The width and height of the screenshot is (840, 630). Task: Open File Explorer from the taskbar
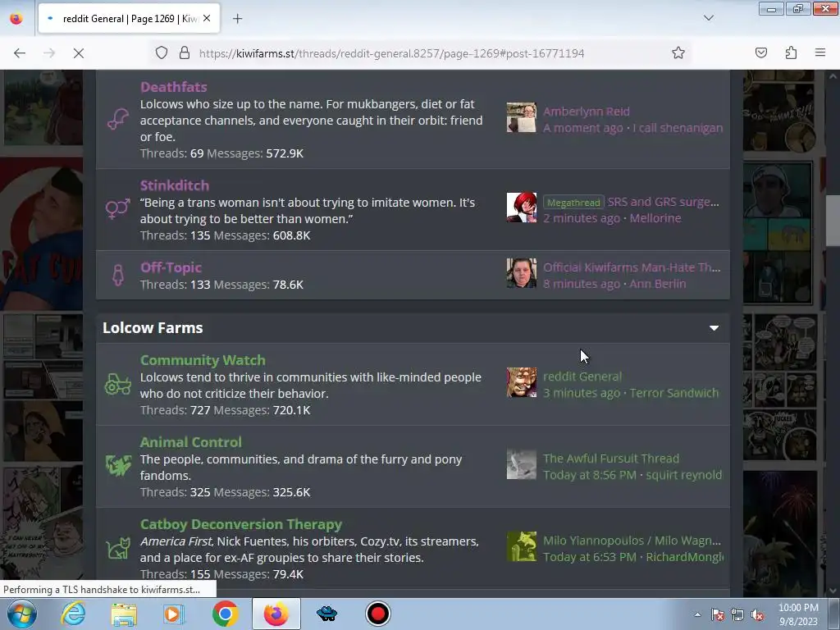124,614
